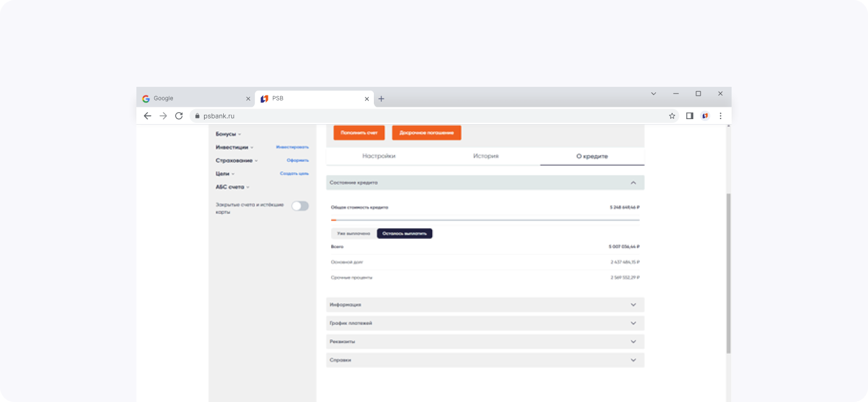
Task: Expand the 'Информация' section
Action: (633, 305)
